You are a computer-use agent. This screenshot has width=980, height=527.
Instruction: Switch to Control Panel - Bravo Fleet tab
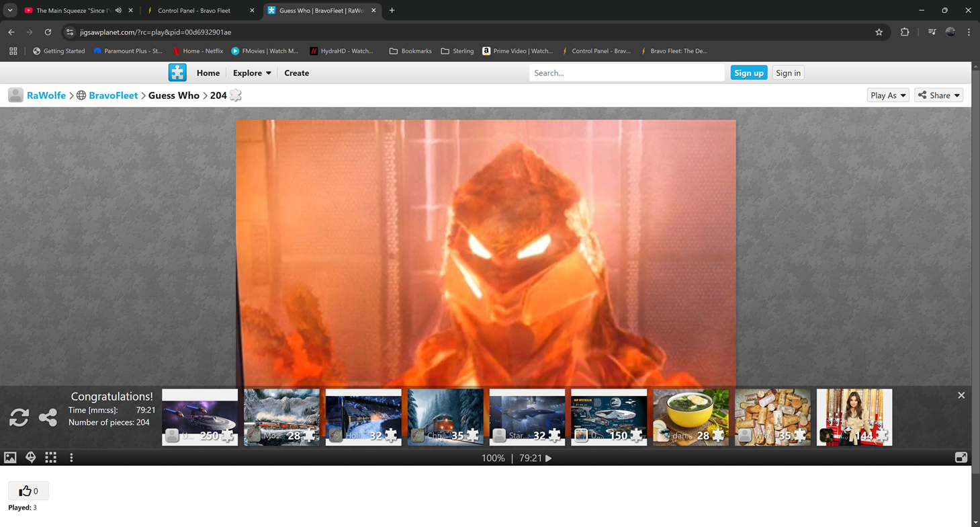tap(194, 10)
